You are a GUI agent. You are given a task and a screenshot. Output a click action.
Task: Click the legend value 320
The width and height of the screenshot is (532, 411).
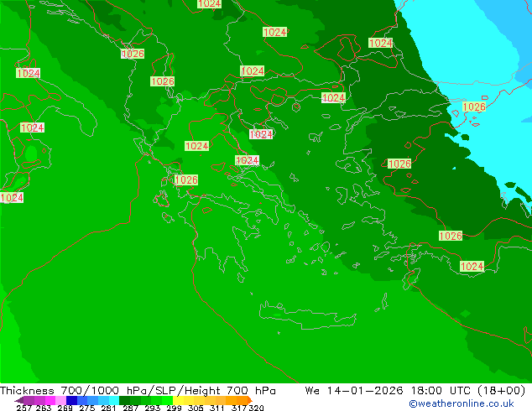[256, 408]
